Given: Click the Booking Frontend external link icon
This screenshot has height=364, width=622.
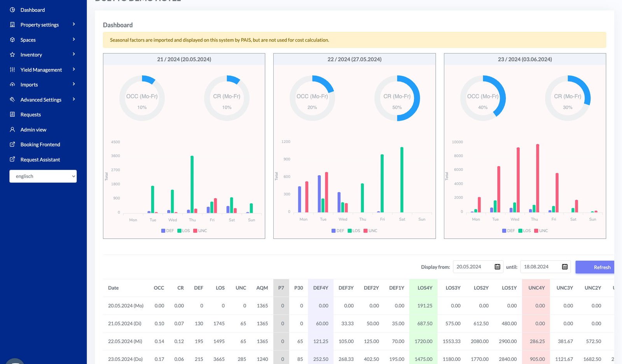Looking at the screenshot, I should 12,145.
